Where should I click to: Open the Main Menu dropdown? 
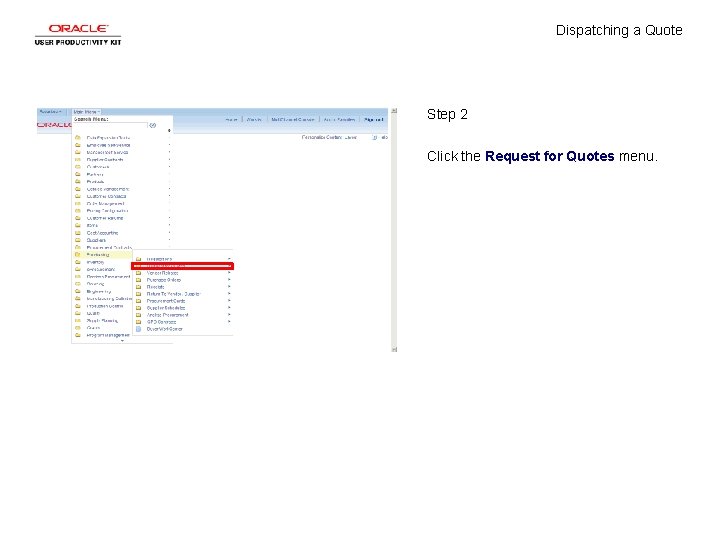pos(87,112)
